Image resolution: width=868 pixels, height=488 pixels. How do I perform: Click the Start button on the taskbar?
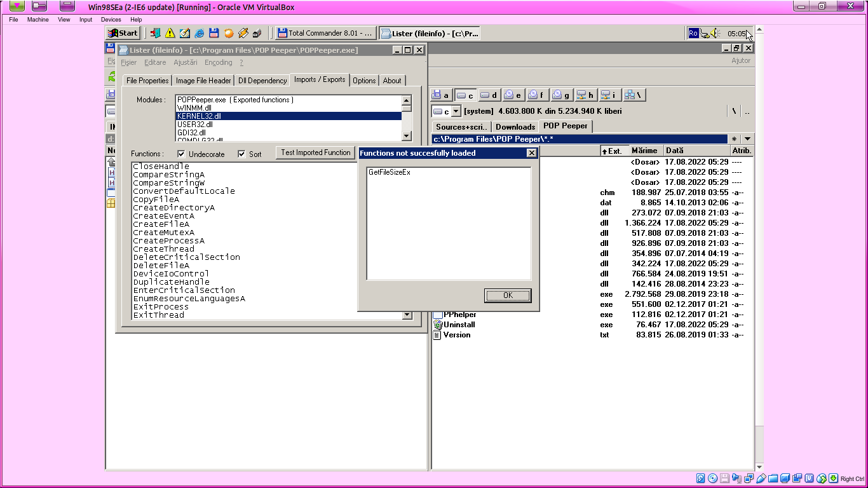tap(122, 33)
